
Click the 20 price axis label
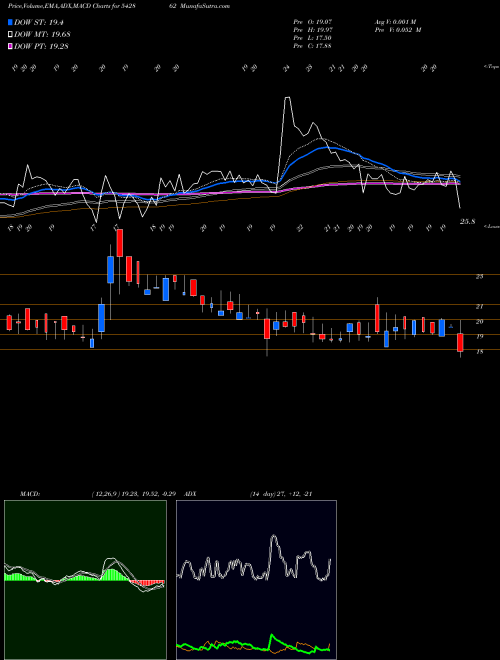coord(479,322)
